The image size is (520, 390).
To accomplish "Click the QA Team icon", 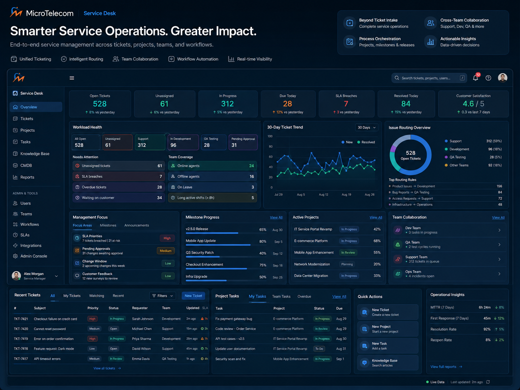I will 398,245.
